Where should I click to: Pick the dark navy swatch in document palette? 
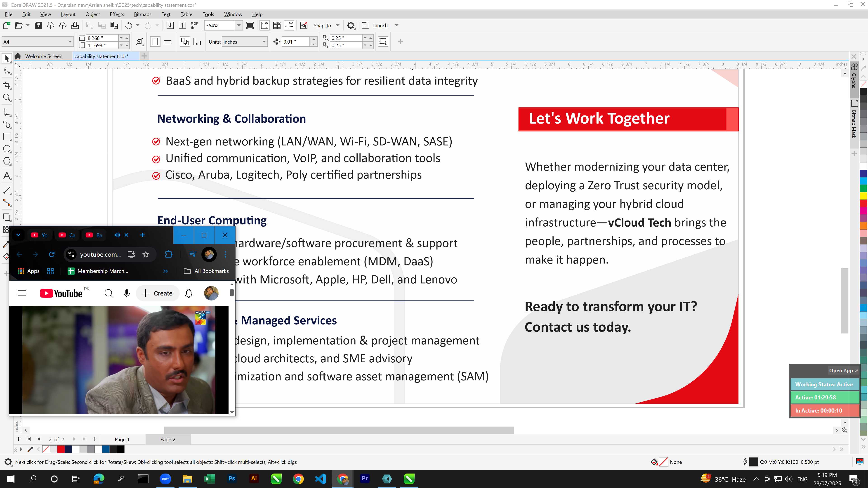pos(68,449)
